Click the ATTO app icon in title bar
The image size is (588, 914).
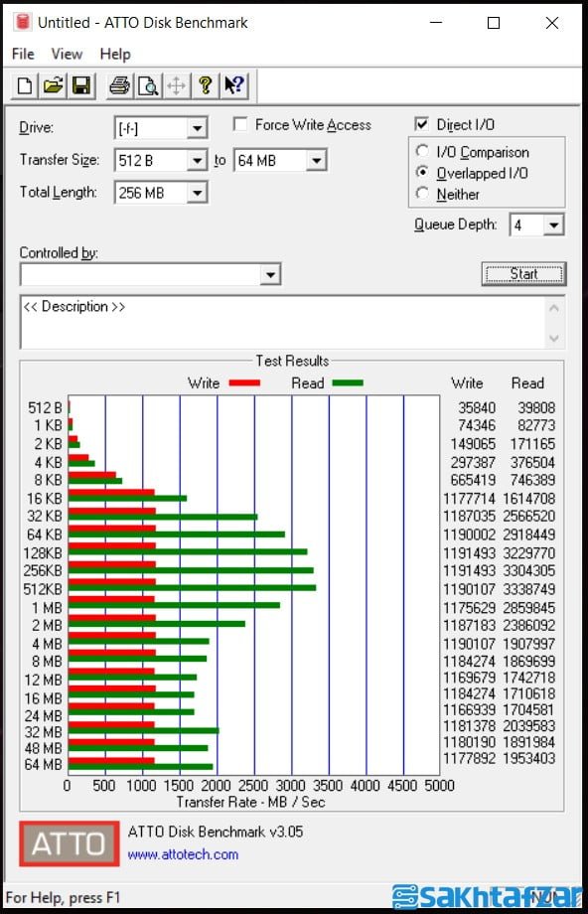point(22,22)
